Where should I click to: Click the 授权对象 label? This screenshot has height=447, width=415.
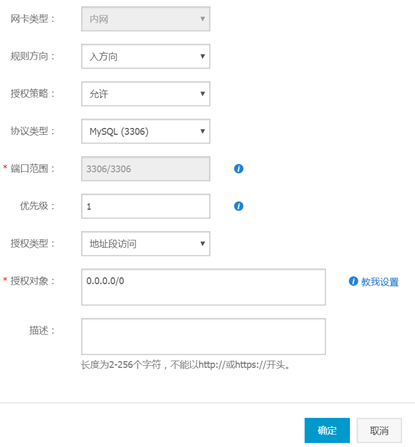click(32, 281)
